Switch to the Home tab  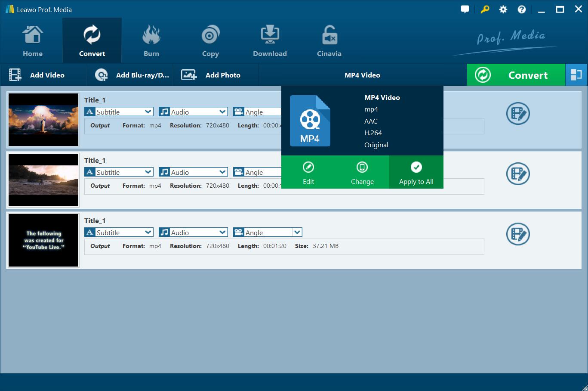[33, 41]
